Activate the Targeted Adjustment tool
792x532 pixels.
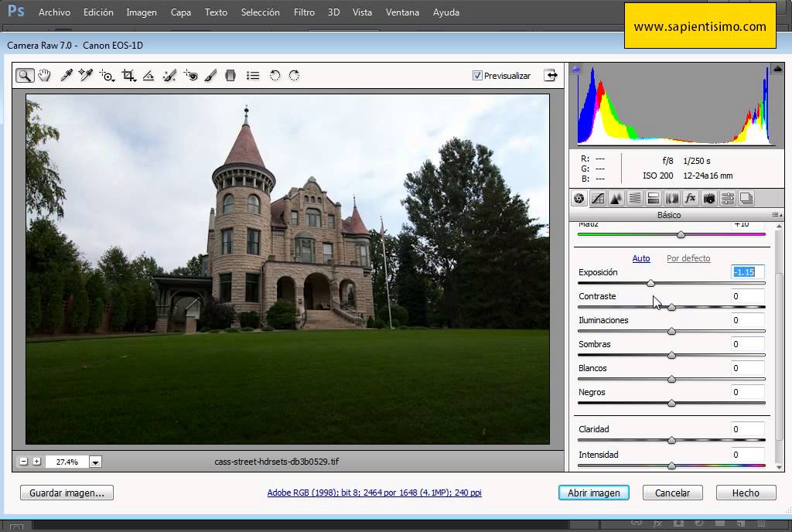(107, 76)
